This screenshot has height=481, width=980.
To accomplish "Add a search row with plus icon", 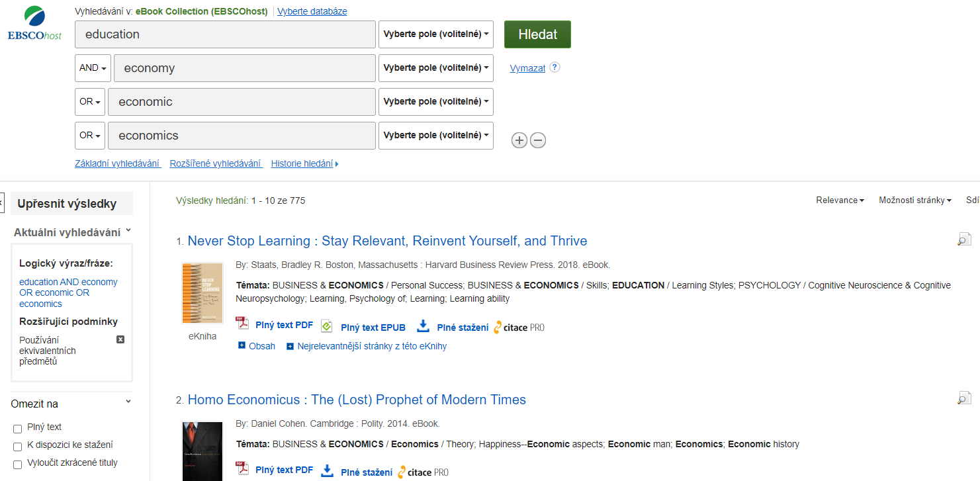I will pyautogui.click(x=519, y=140).
